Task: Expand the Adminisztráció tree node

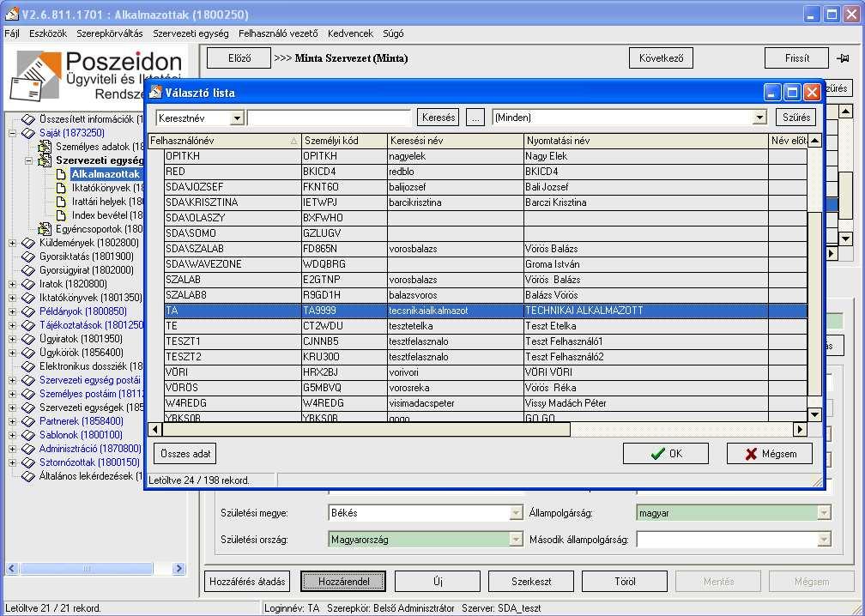Action: (12, 449)
